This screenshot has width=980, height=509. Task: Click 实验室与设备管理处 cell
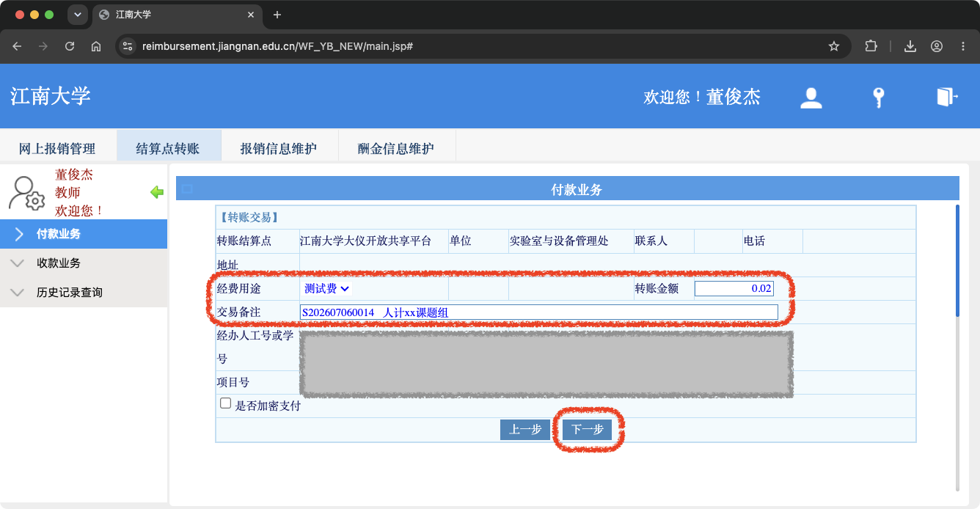tap(559, 241)
